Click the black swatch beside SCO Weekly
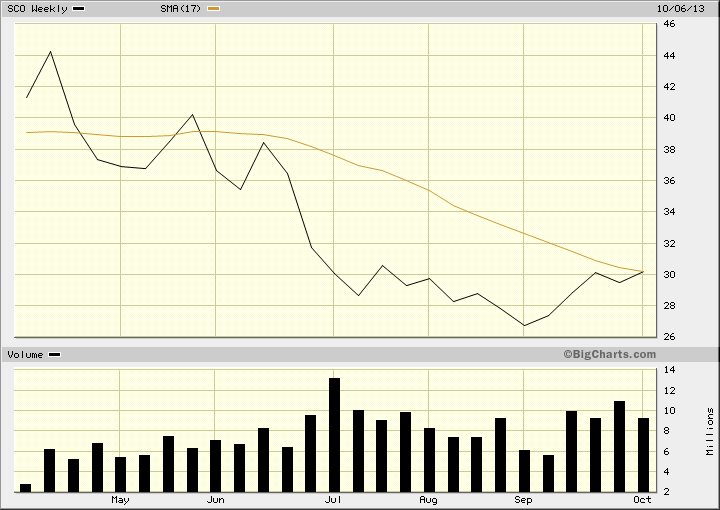720x510 pixels. tap(79, 8)
